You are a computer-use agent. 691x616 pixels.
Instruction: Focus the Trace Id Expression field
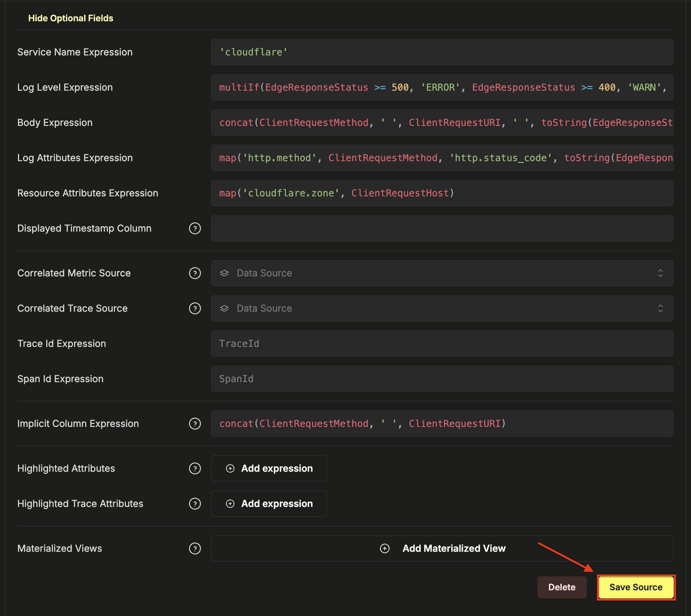(x=442, y=344)
